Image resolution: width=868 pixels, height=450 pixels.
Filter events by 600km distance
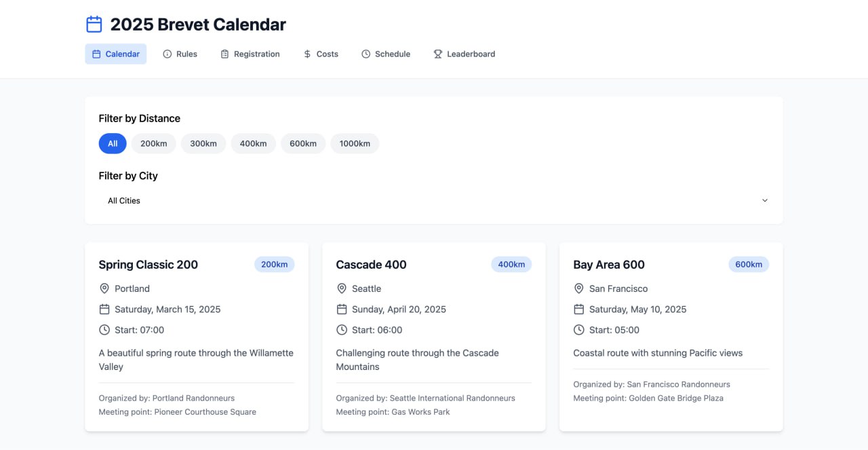(x=303, y=143)
